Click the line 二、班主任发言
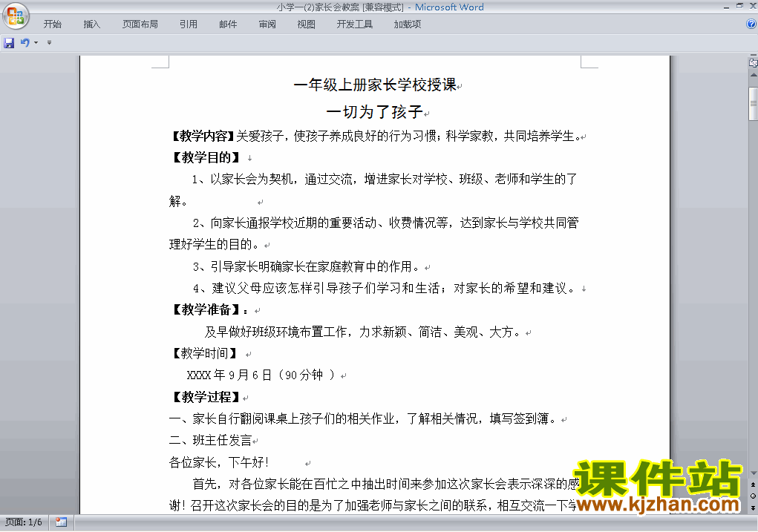 pyautogui.click(x=211, y=441)
